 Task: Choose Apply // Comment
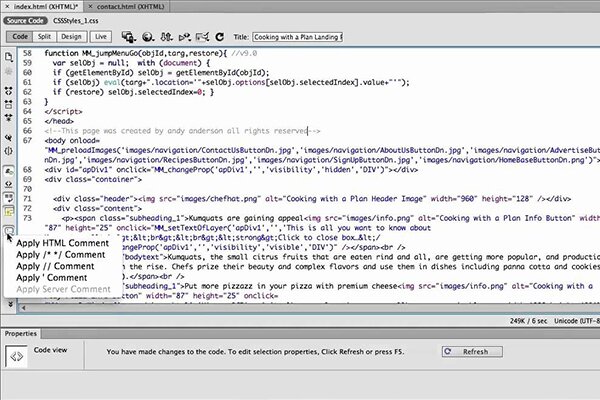pos(55,266)
